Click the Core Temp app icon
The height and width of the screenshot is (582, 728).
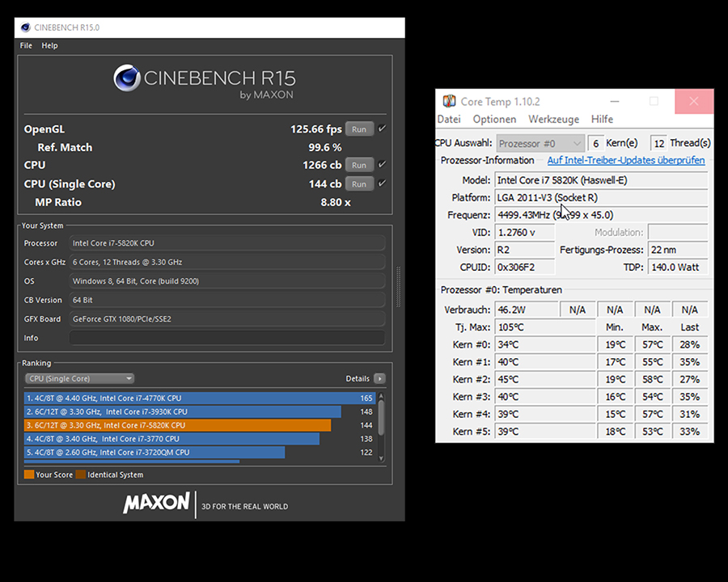(449, 101)
